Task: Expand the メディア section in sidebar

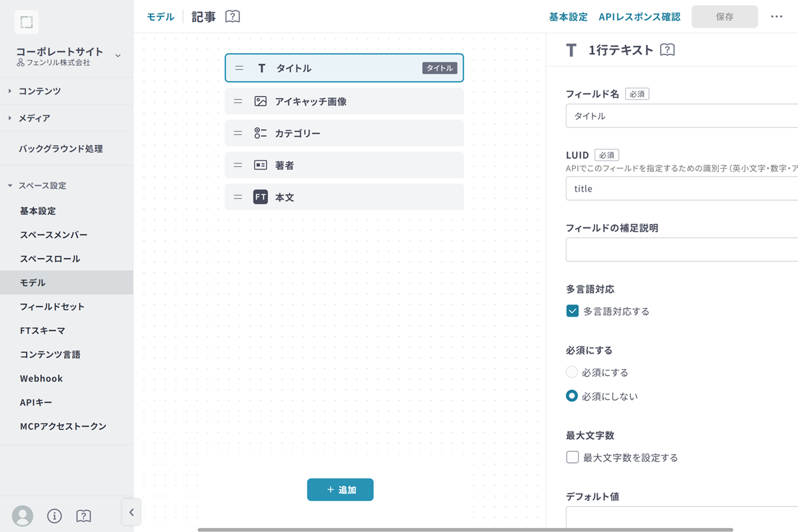Action: coord(35,118)
